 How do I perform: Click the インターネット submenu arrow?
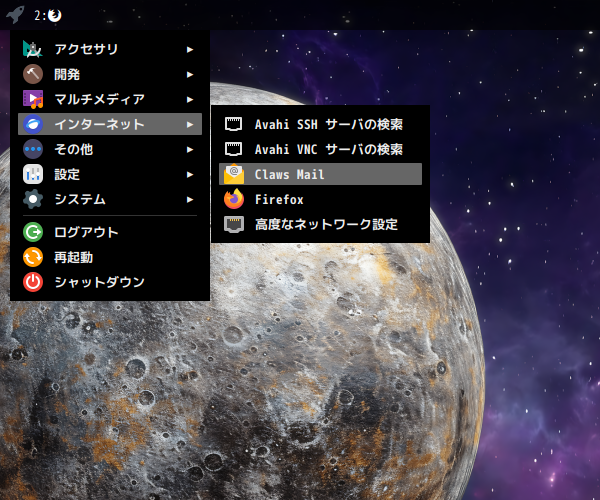coord(190,124)
